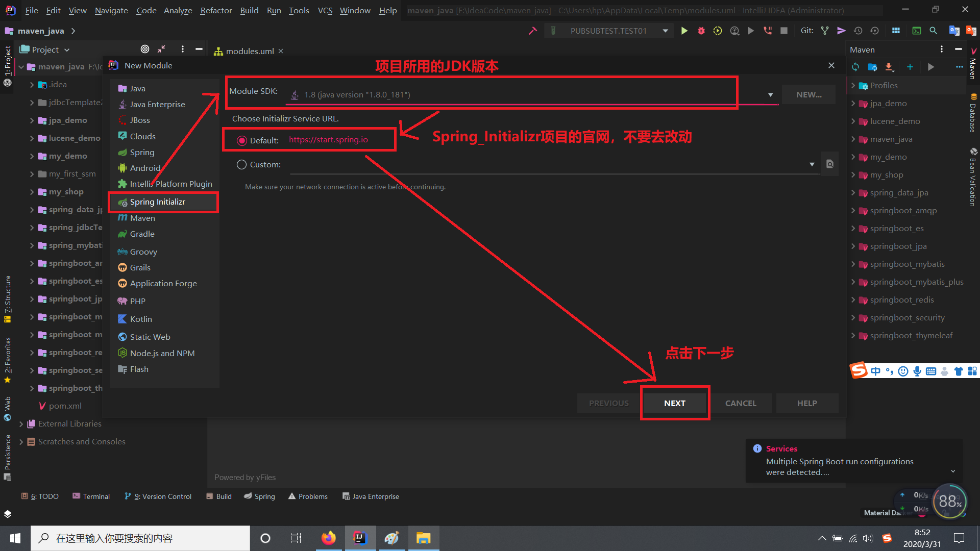Open the Refactor menu item

(x=215, y=10)
